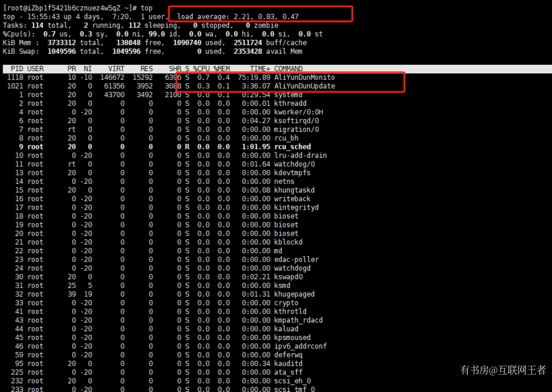Viewport: 552px width, 392px height.
Task: Click the kthreadd process name
Action: [x=290, y=103]
